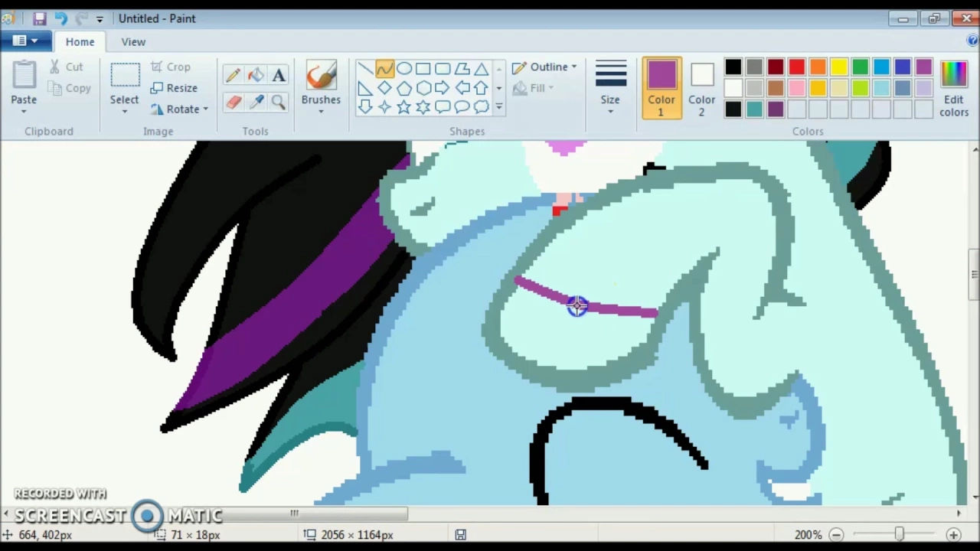
Task: Open the line Size dropdown
Action: (610, 112)
